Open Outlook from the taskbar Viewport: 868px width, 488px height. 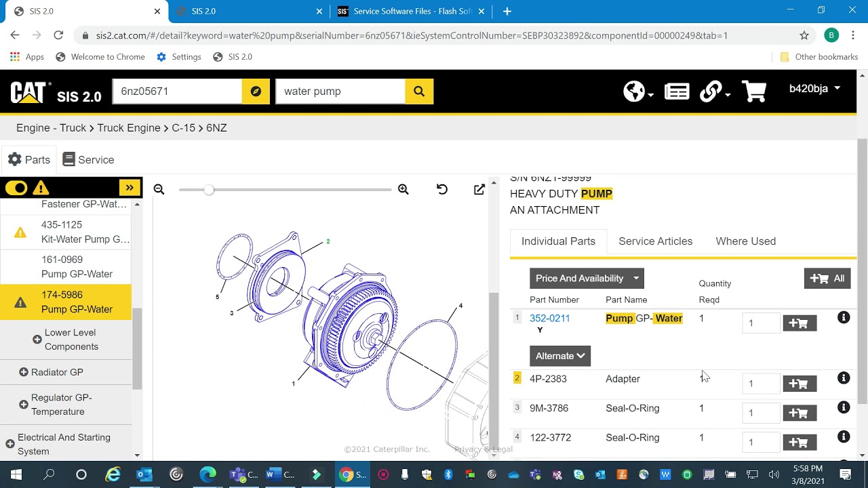[144, 474]
